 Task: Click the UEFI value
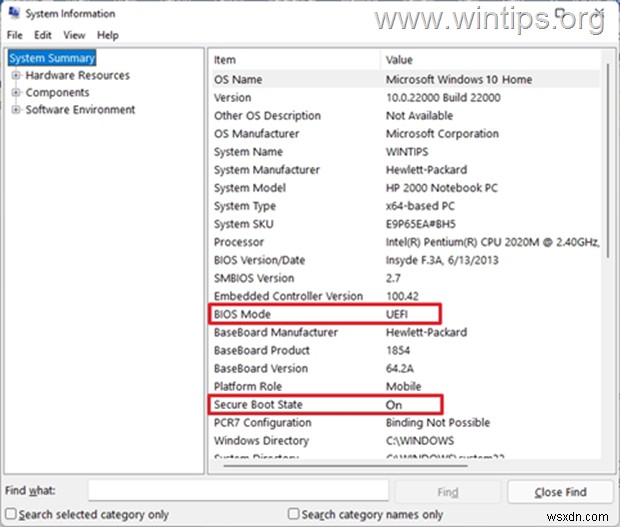pyautogui.click(x=397, y=314)
